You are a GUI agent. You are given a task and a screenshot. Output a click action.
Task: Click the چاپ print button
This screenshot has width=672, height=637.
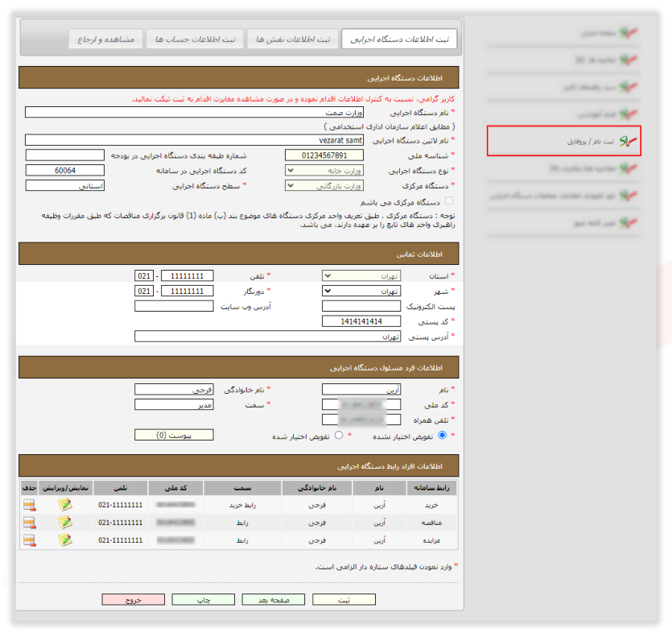pyautogui.click(x=203, y=599)
